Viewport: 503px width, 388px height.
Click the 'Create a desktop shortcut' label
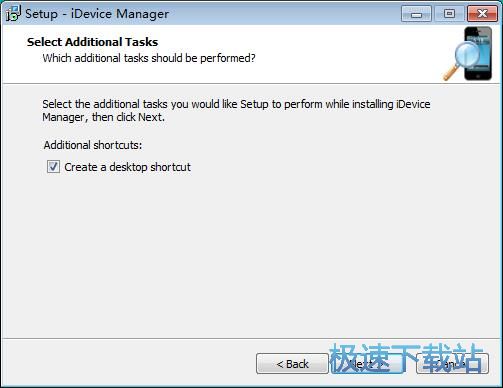(127, 167)
